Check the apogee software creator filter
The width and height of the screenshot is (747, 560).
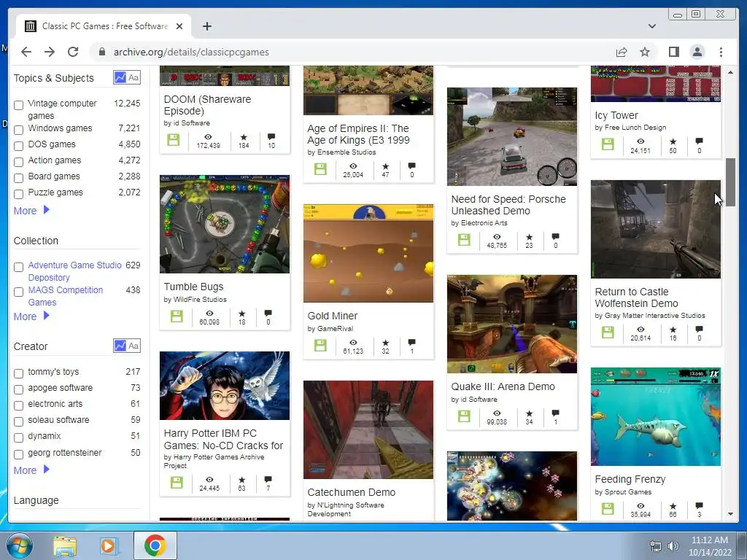pos(18,389)
